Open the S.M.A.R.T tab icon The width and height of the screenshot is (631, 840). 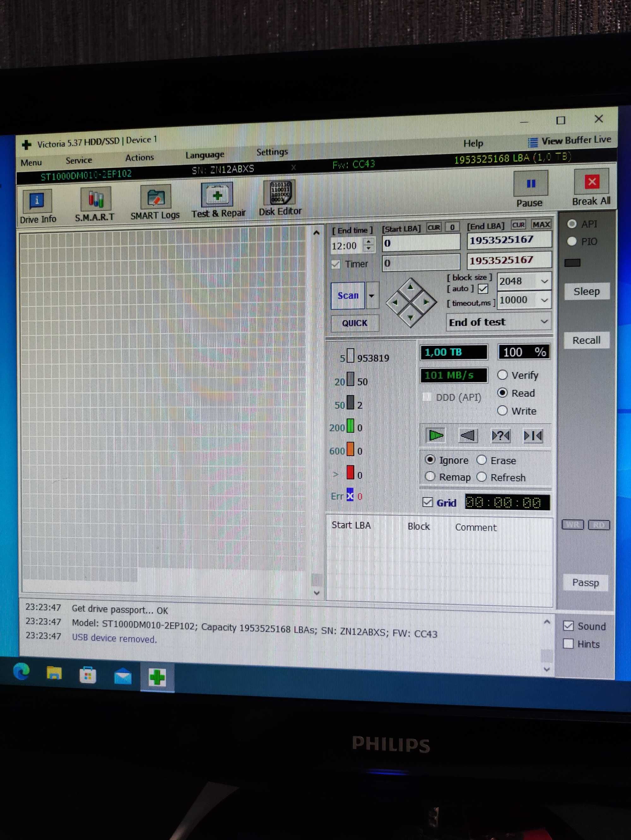tap(95, 199)
